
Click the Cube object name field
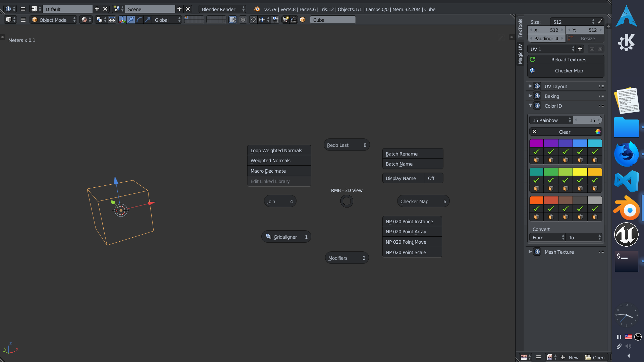[332, 20]
